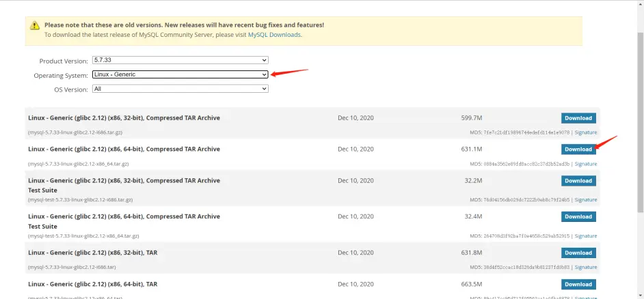Image resolution: width=644 pixels, height=299 pixels.
Task: Click the title 'Linux - Generic (glibc 2.12) (x86, 32-bit), TAR'
Action: click(x=92, y=253)
